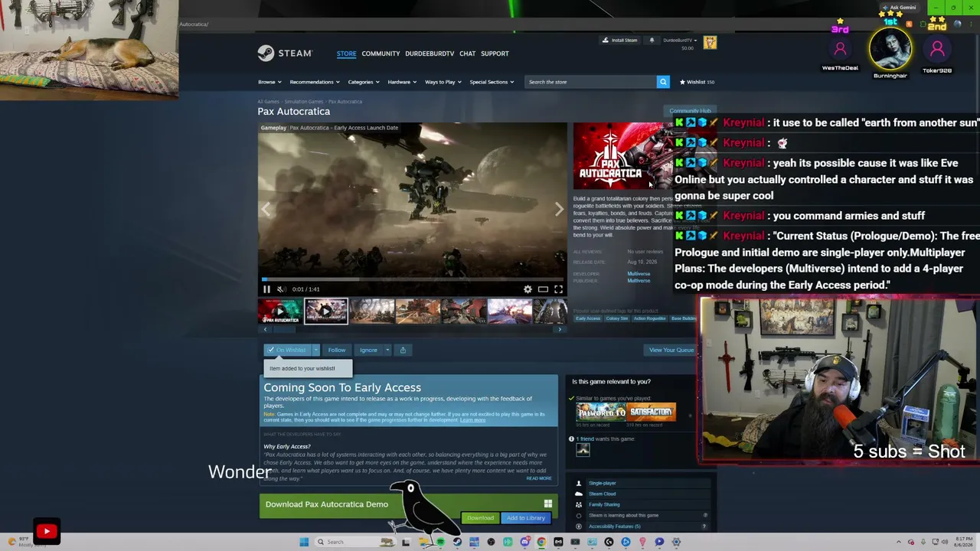Click READ MORE in Early Access section
Screen dimensions: 980x551
[539, 478]
